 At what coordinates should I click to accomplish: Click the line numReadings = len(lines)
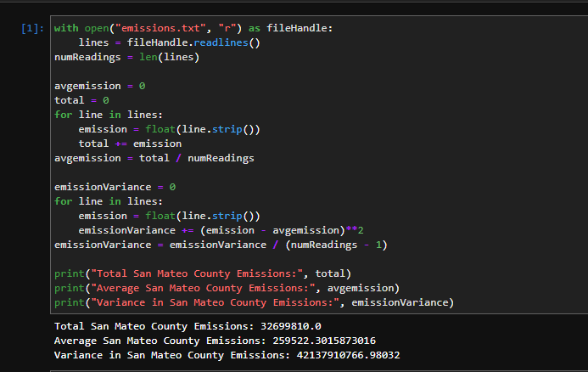tap(126, 57)
